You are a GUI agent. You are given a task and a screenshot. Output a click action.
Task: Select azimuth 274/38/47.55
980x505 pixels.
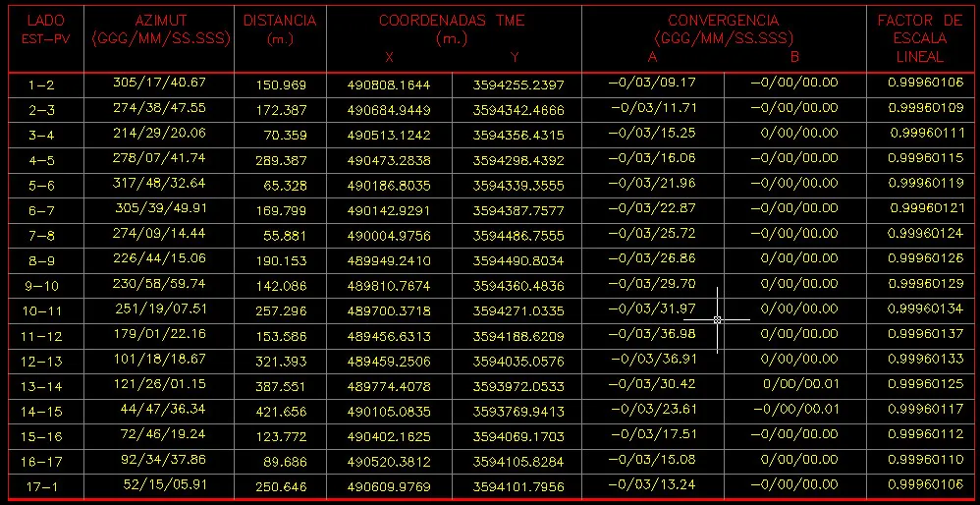tap(159, 107)
